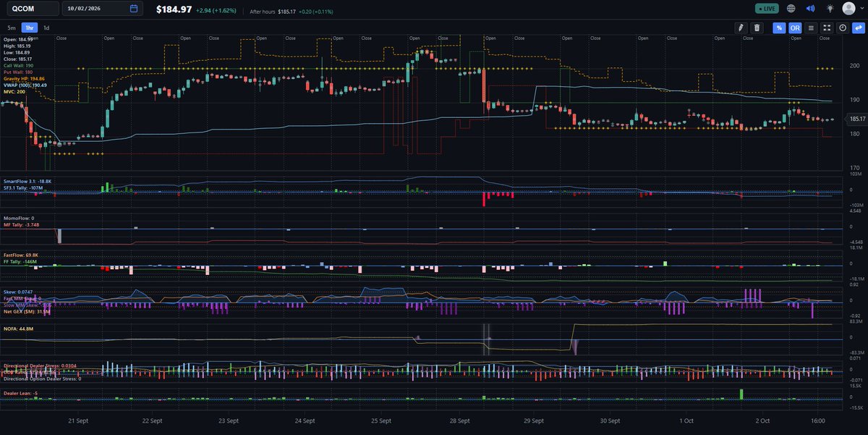This screenshot has width=868, height=435.
Task: Switch to the 1d timeframe
Action: point(46,28)
